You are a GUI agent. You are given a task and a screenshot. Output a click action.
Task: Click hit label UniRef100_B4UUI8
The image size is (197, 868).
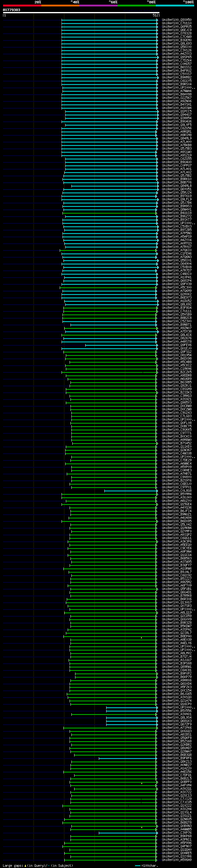click(x=177, y=213)
